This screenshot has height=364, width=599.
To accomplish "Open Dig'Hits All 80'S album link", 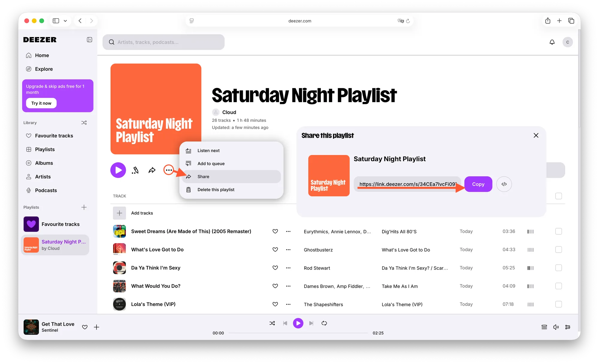I will pyautogui.click(x=399, y=232).
